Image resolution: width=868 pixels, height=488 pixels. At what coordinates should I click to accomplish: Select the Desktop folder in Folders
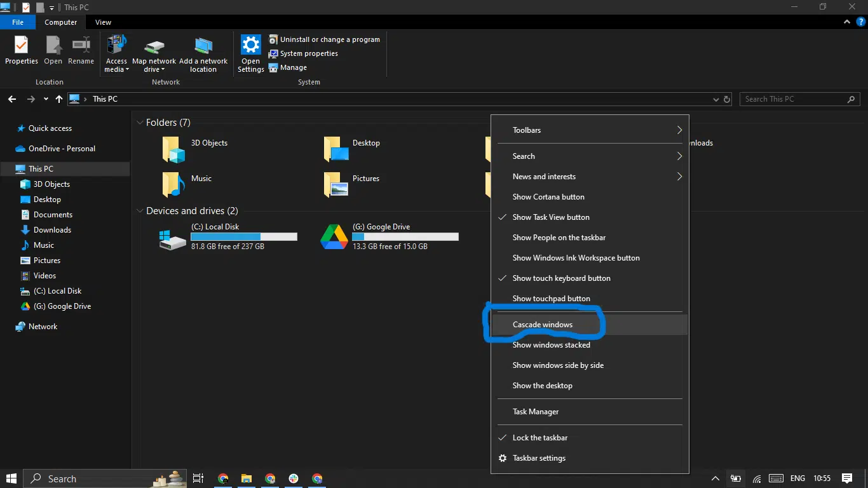pyautogui.click(x=351, y=150)
